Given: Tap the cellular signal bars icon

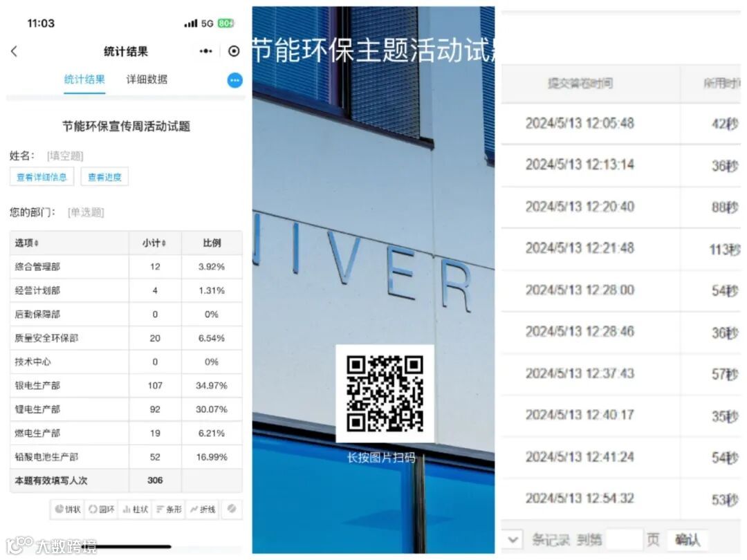Looking at the screenshot, I should click(191, 24).
